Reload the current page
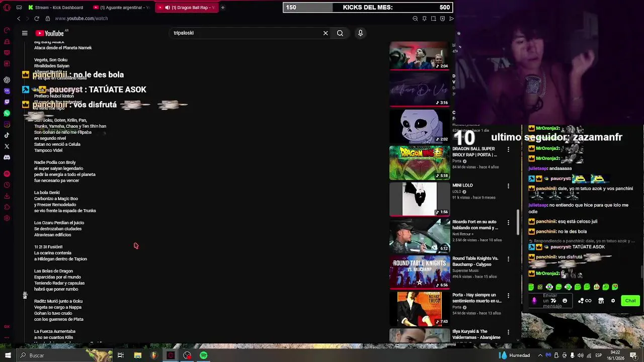 click(37, 19)
